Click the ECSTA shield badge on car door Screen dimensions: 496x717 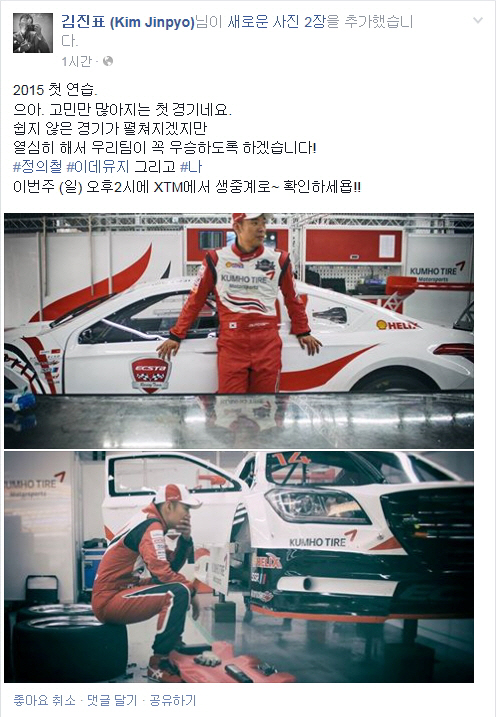coord(150,374)
